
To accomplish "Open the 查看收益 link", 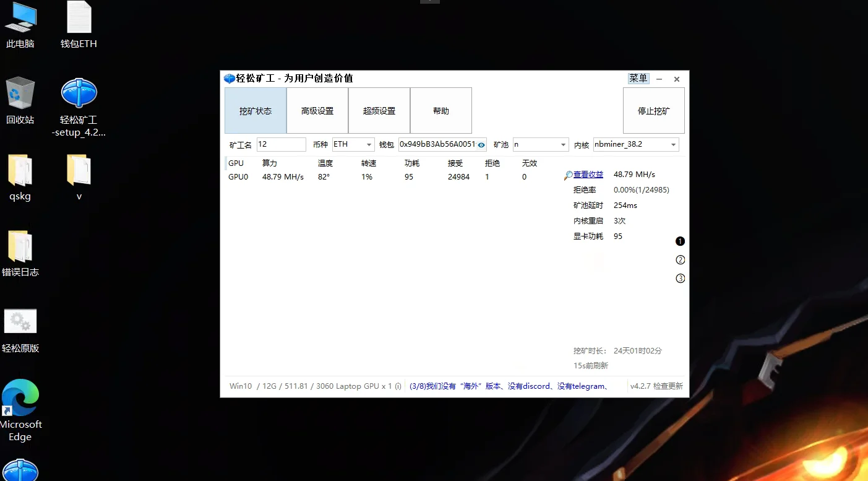I will coord(588,175).
